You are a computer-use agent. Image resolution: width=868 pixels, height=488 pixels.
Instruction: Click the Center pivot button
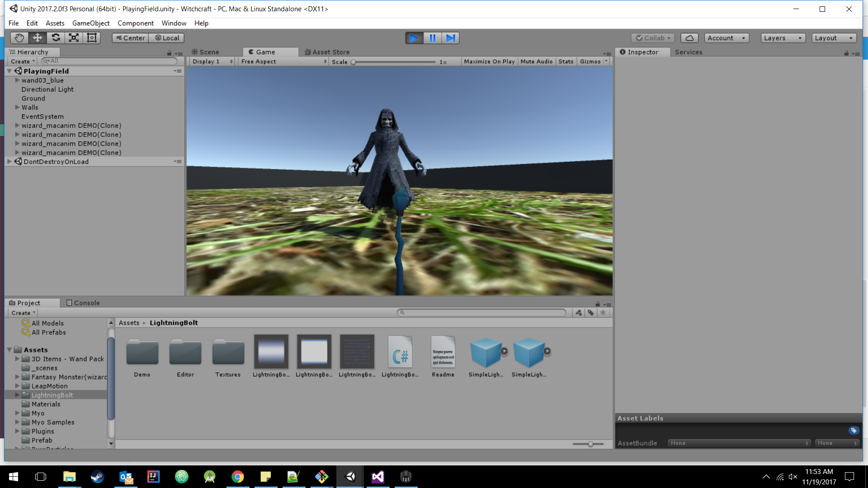[x=130, y=38]
